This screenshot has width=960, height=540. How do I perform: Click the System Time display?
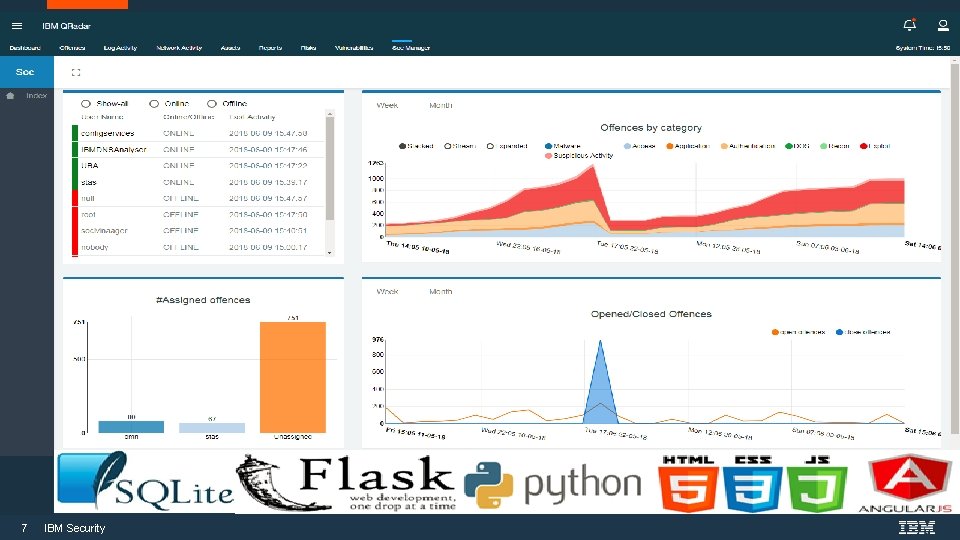tap(923, 48)
